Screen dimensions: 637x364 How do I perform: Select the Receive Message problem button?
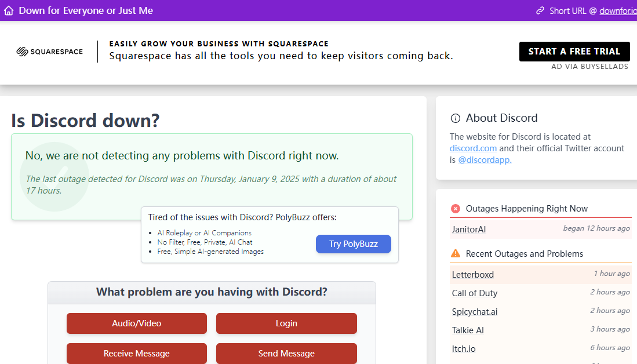(136, 354)
